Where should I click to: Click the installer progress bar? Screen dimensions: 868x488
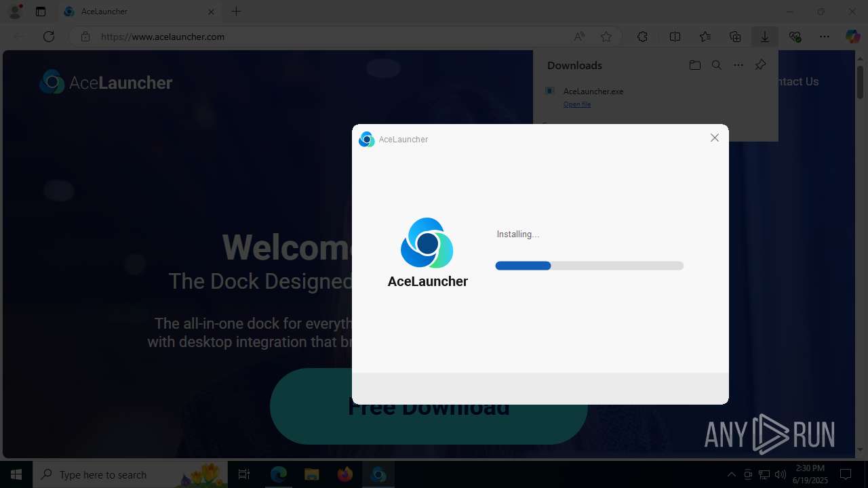point(589,266)
